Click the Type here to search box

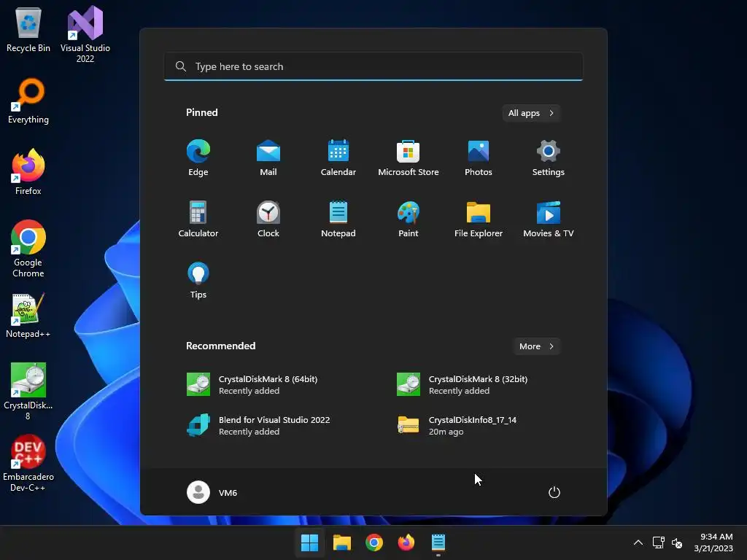[373, 66]
